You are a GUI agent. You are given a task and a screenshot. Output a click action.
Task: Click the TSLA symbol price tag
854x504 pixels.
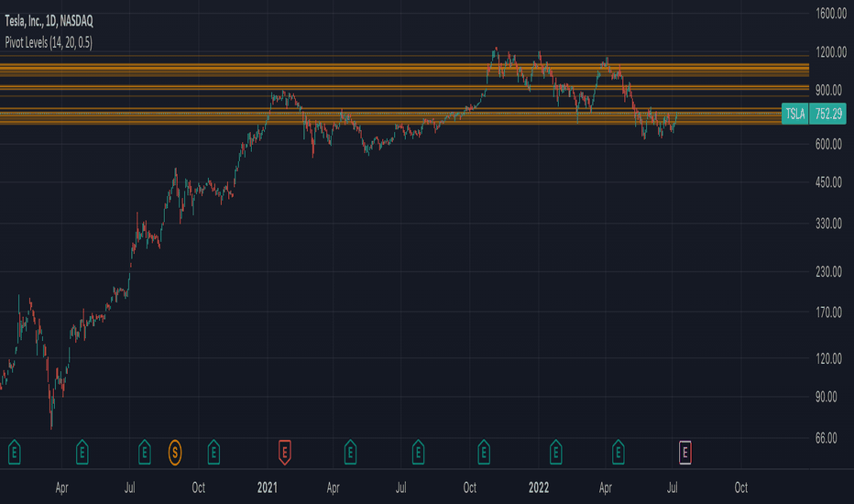coord(795,114)
